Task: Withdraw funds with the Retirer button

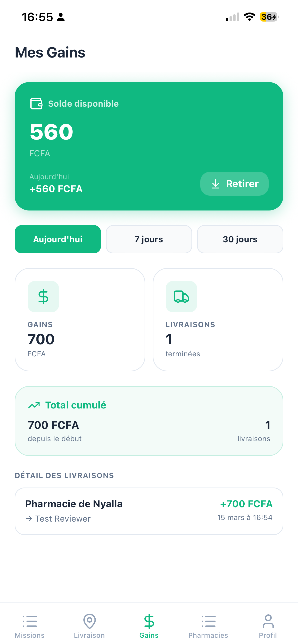Action: (x=234, y=184)
